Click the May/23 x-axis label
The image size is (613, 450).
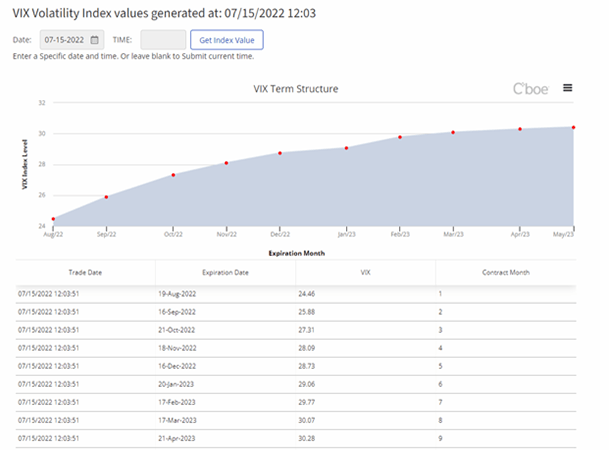coord(563,234)
